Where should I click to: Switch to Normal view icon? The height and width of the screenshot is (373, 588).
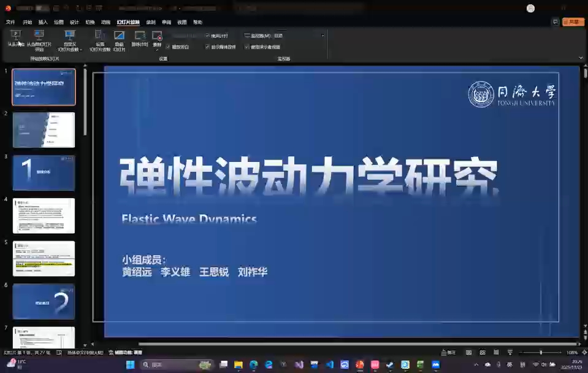pyautogui.click(x=469, y=352)
